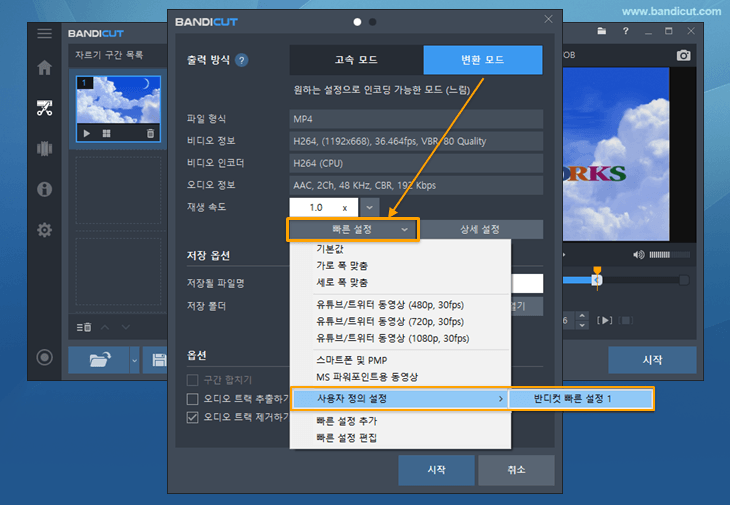
Task: Click the playback speed 1.0 field
Action: (324, 208)
